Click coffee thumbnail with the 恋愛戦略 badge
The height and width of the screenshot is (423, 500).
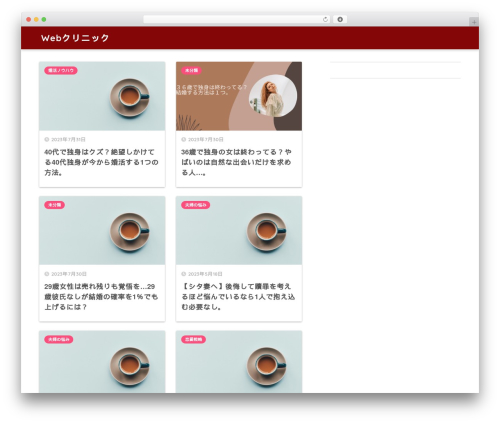[x=239, y=362]
